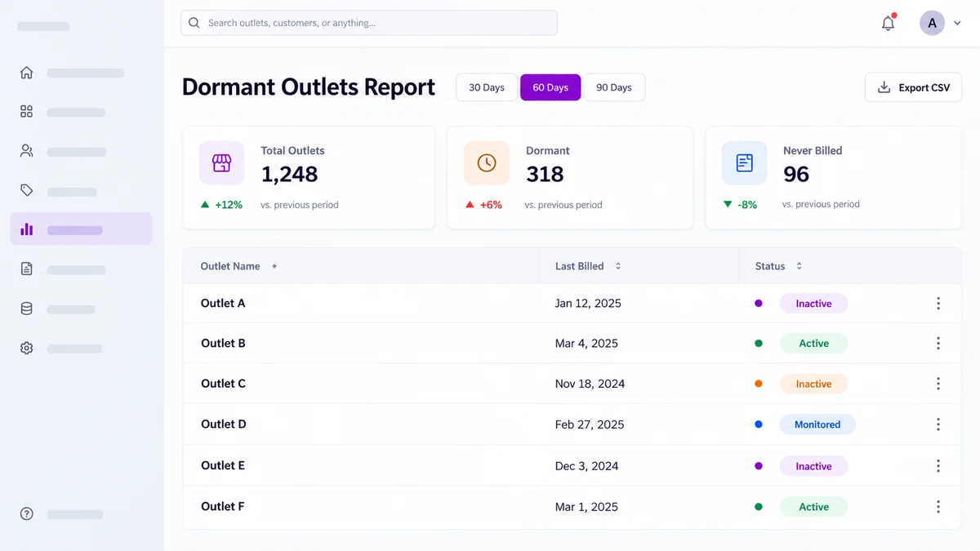Click the Active badge for Outlet B

813,344
